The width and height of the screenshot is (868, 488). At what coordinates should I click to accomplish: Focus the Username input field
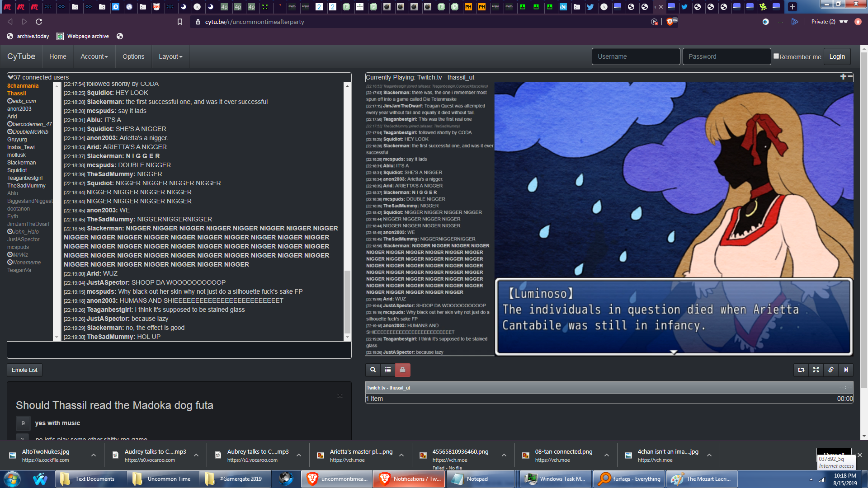click(x=636, y=56)
